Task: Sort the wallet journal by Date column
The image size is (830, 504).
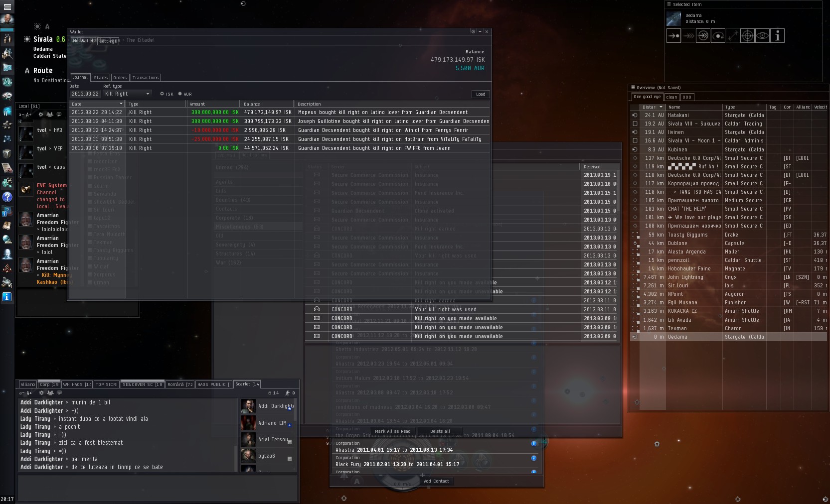Action: tap(97, 104)
